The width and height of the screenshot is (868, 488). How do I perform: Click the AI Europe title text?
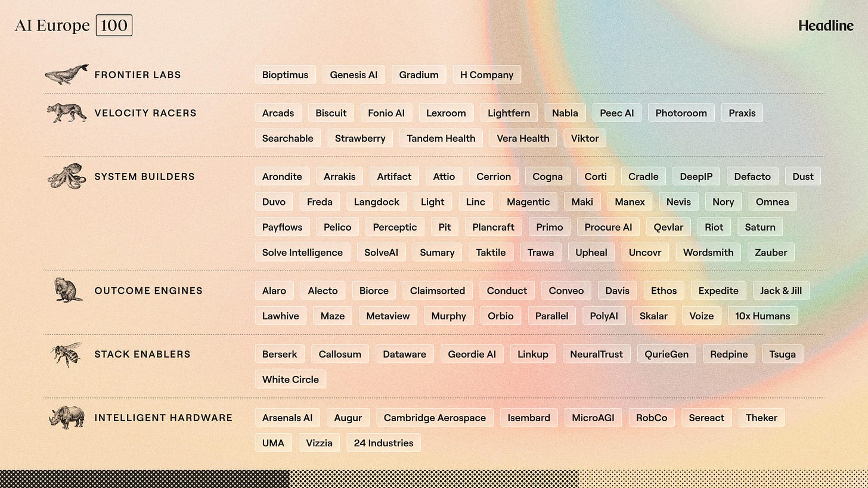tap(52, 26)
